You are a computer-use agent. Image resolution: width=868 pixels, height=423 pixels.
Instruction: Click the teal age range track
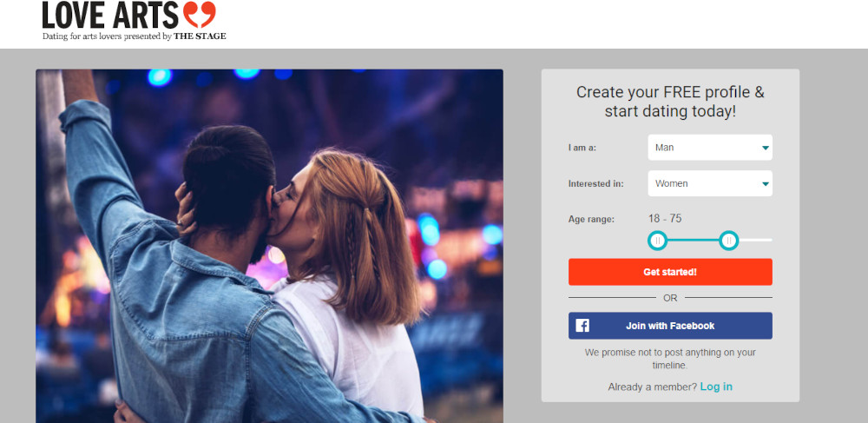693,241
